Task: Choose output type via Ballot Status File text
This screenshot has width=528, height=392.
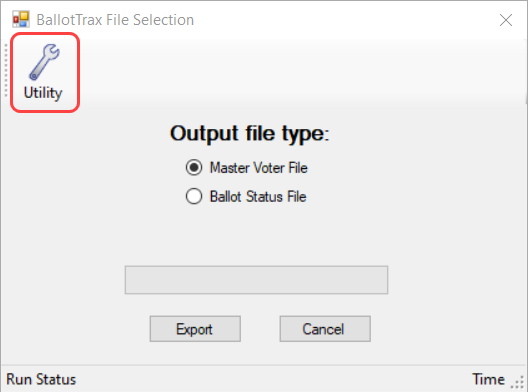Action: tap(258, 196)
